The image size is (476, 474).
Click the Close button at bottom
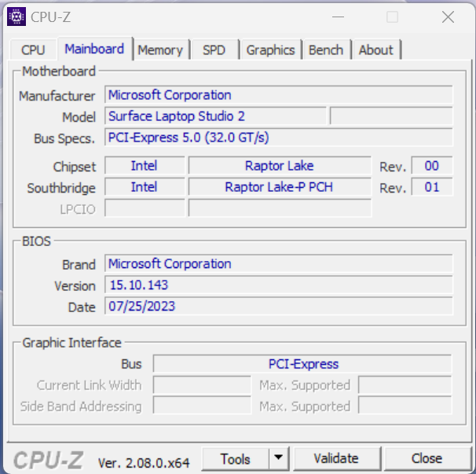coord(427,458)
